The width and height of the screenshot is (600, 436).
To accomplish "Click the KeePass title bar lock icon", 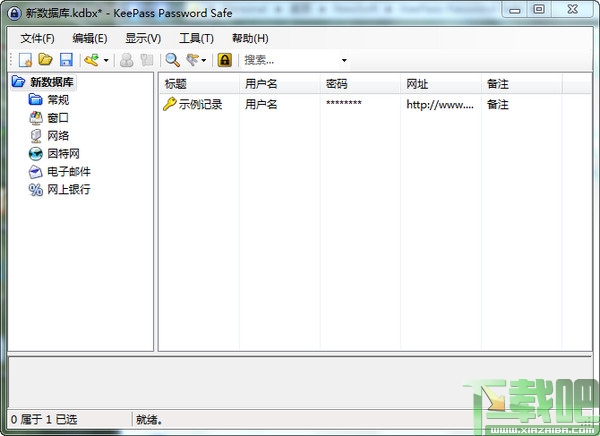I will click(14, 13).
